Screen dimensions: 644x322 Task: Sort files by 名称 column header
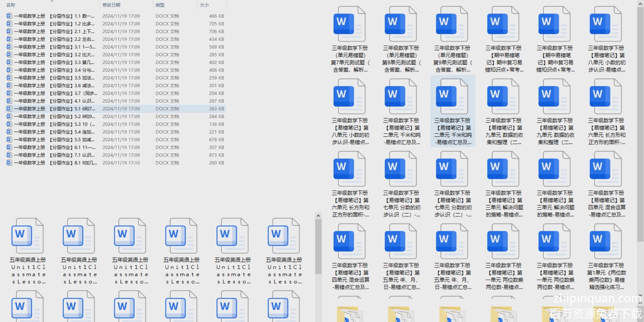coord(11,5)
